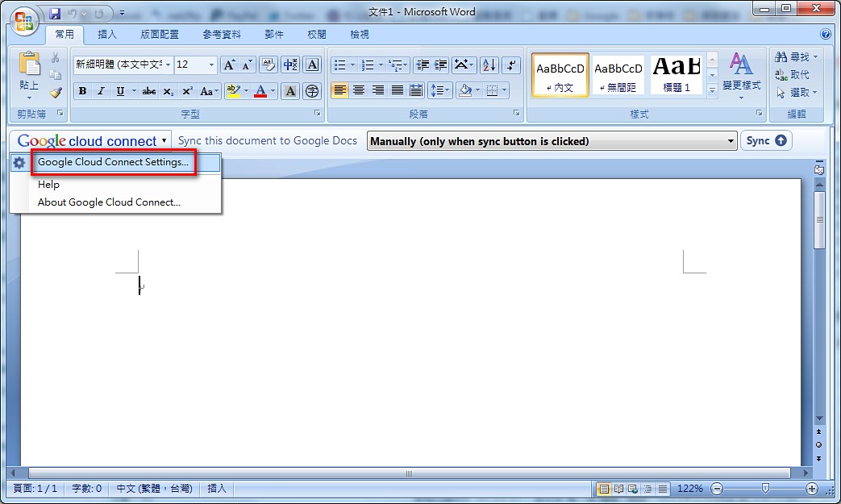Click zoom out minus button
This screenshot has height=504, width=841.
[x=717, y=489]
